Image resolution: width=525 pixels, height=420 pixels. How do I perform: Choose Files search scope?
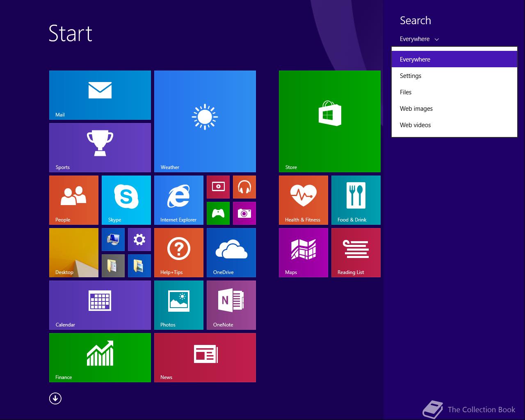454,92
